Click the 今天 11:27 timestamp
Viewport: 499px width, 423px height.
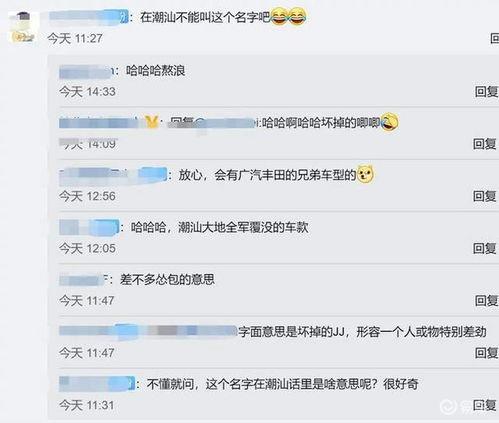tap(75, 38)
